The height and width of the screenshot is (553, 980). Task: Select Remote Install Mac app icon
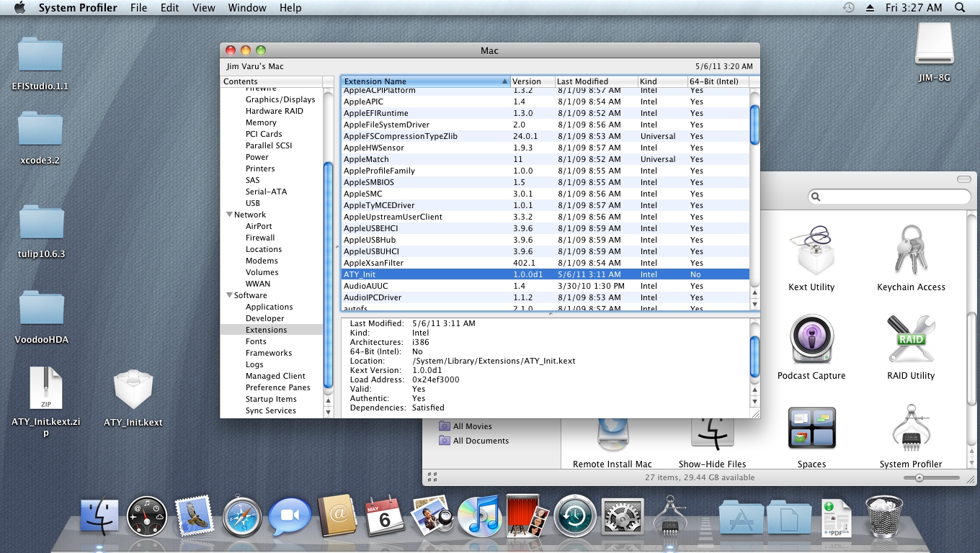click(612, 436)
